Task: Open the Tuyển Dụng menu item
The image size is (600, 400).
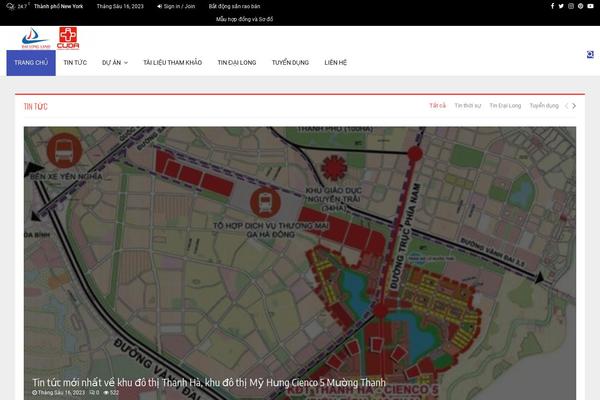Action: [x=290, y=62]
